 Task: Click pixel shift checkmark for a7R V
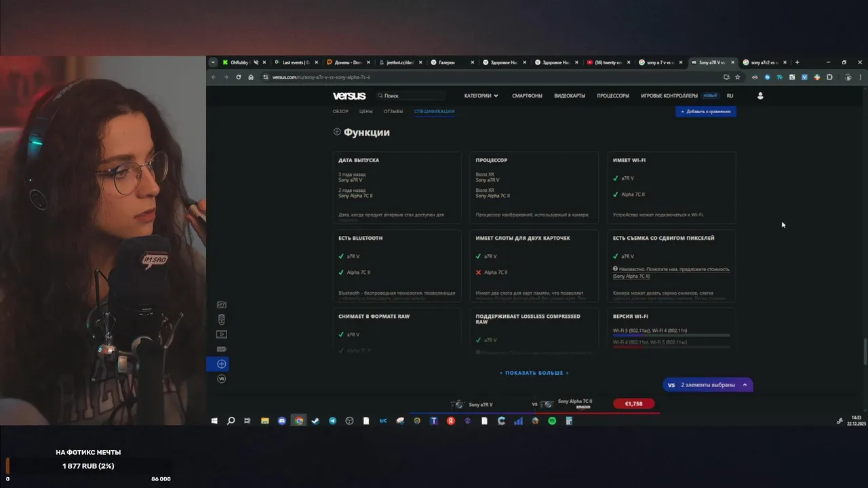(616, 256)
